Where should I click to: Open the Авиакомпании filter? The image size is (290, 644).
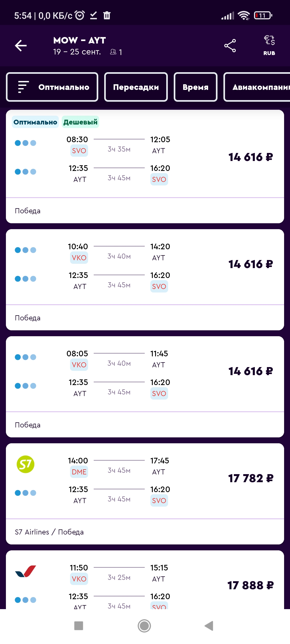pos(257,87)
